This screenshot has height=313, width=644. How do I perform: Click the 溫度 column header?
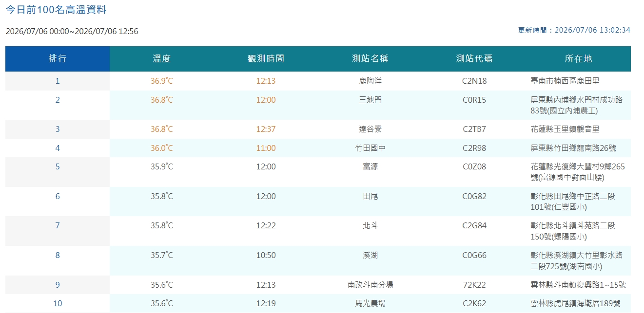[162, 59]
